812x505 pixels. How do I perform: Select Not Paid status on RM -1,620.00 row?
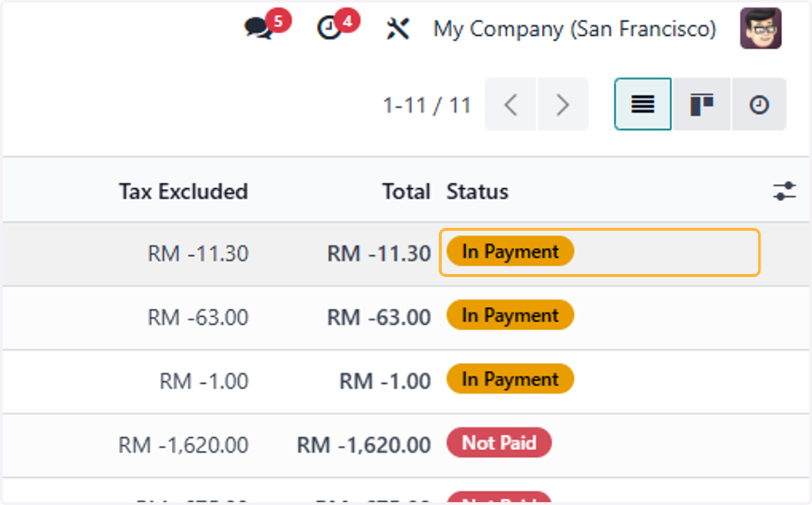[x=499, y=443]
